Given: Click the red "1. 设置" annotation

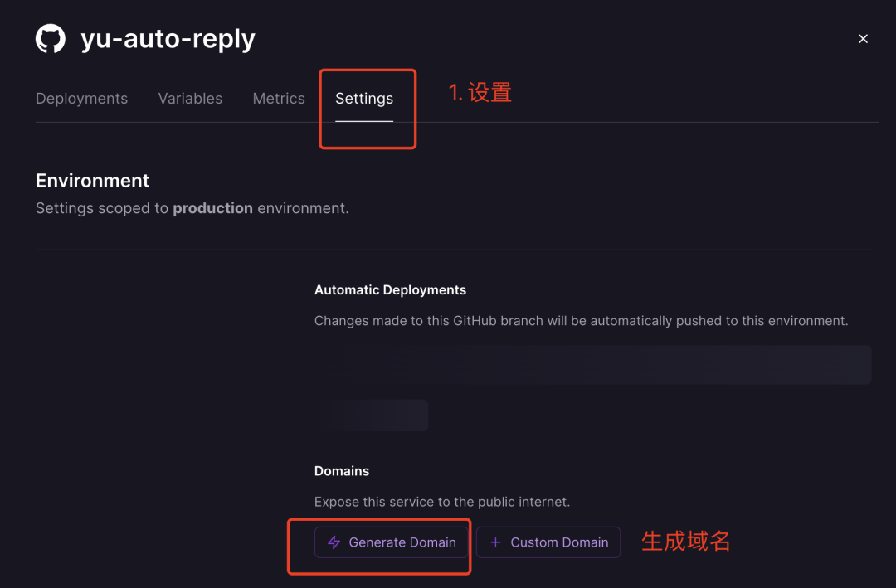Looking at the screenshot, I should (x=480, y=93).
